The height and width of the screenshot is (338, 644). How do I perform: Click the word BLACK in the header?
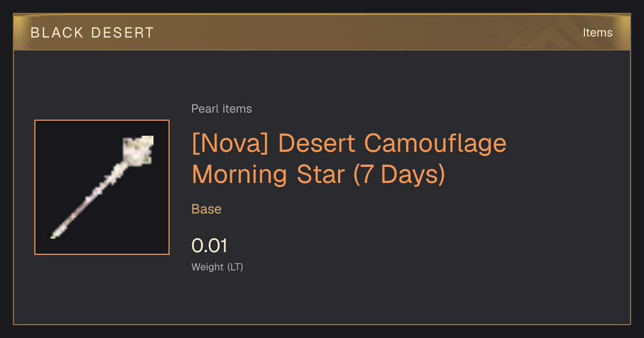[x=57, y=33]
